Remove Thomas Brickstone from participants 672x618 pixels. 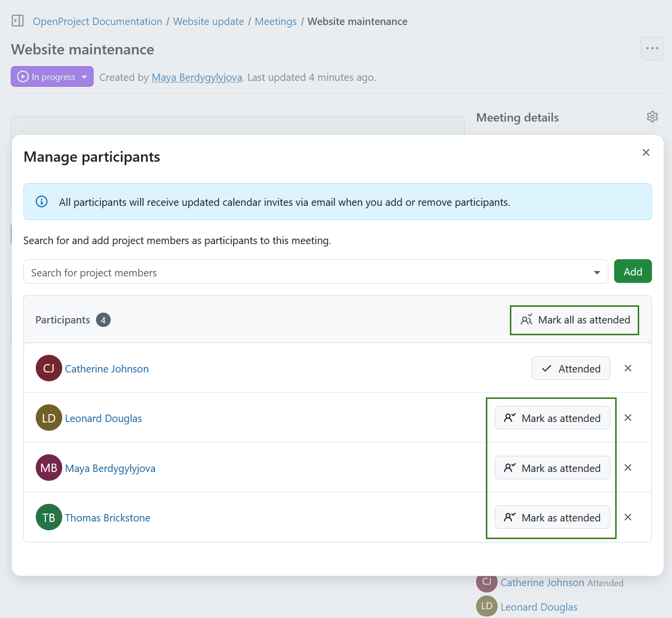627,517
